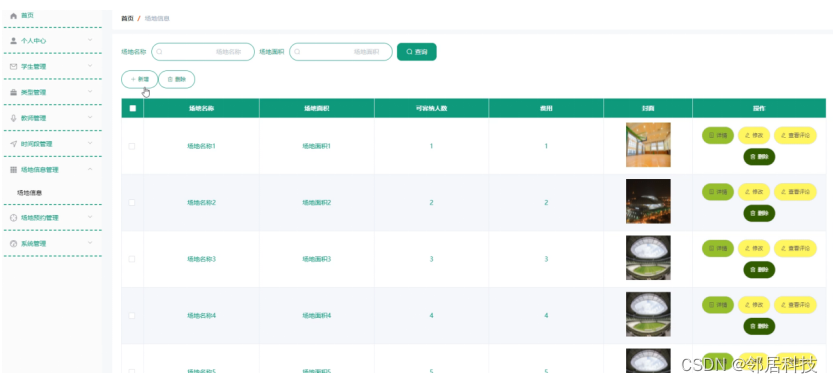Edit row 场地名称2 with yellow 修改 button
The width and height of the screenshot is (833, 383).
click(x=754, y=192)
